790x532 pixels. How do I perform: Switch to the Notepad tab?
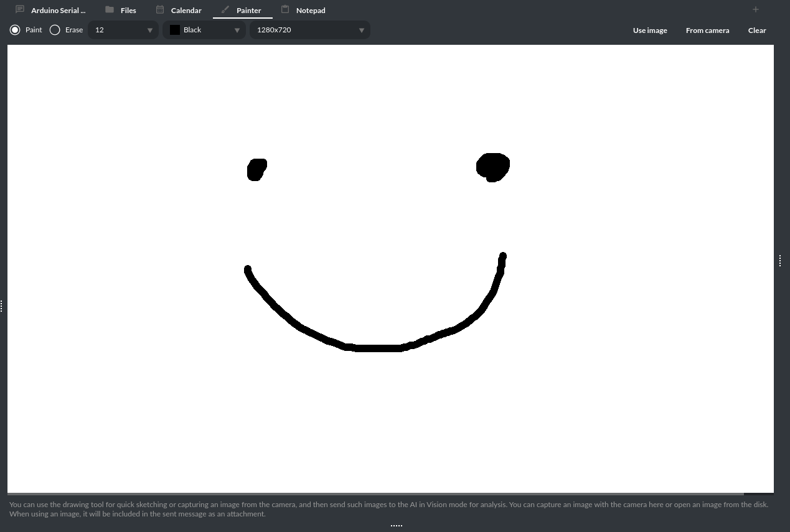[310, 10]
